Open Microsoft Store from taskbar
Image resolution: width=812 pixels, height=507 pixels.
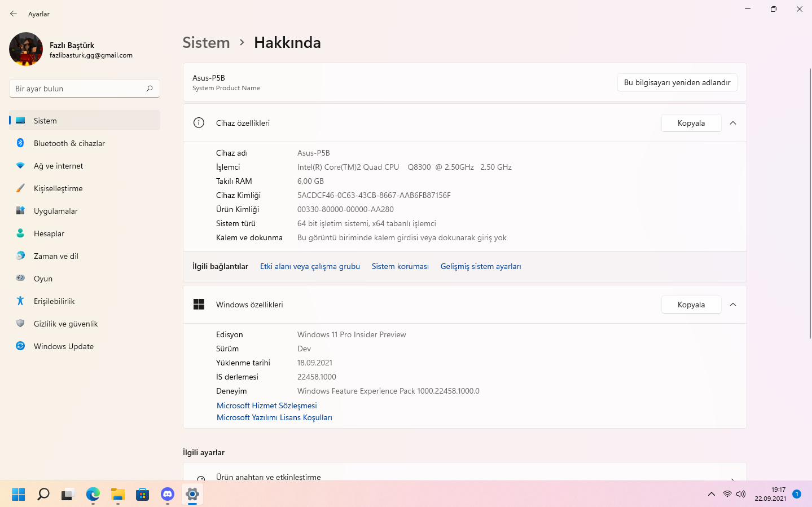click(143, 495)
